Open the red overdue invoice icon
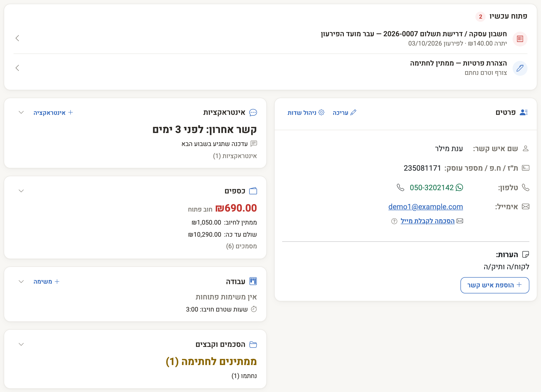Screen dimensions: 541x392 [520, 39]
